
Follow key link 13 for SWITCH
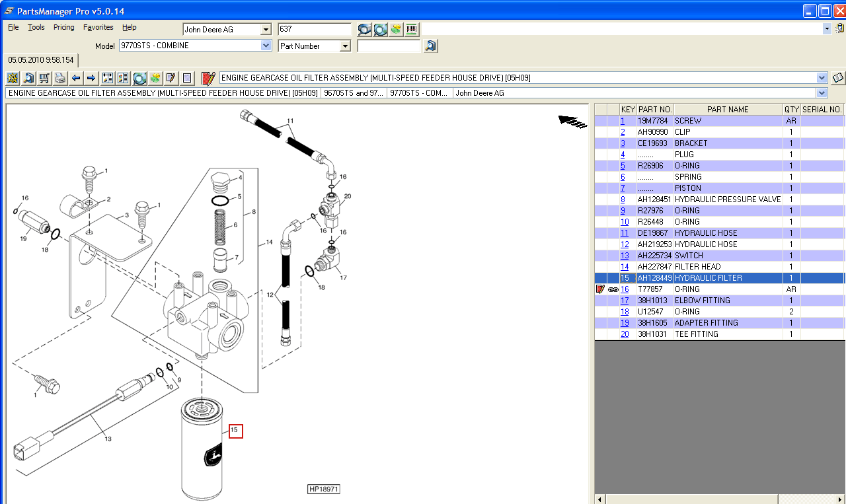[x=625, y=256]
